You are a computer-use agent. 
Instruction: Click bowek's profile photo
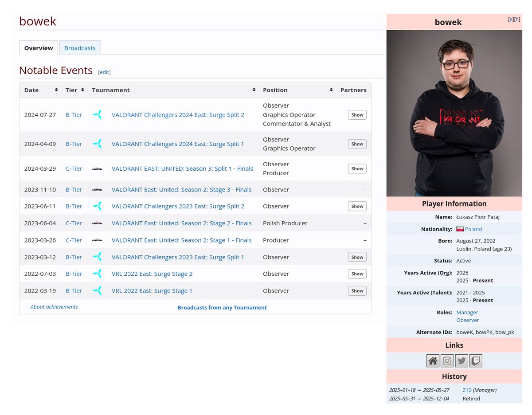pyautogui.click(x=454, y=113)
